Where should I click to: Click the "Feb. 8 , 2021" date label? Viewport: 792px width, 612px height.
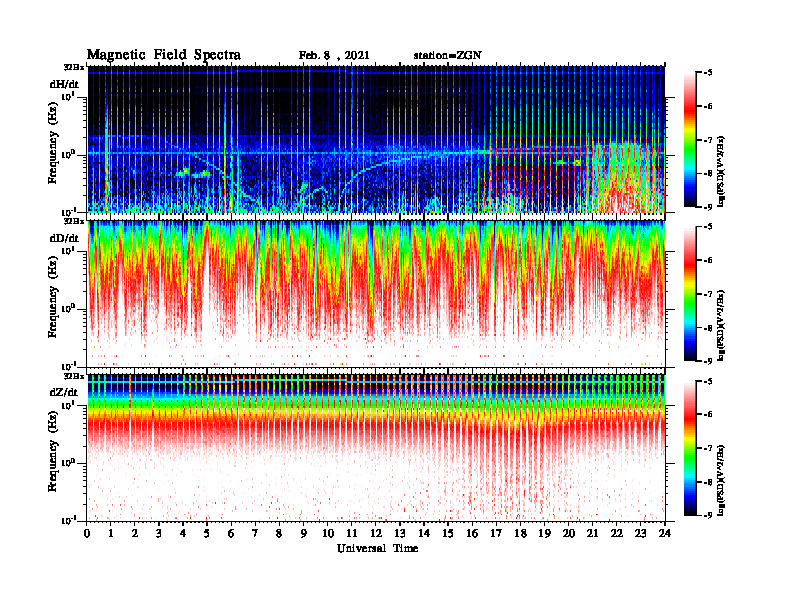point(334,56)
